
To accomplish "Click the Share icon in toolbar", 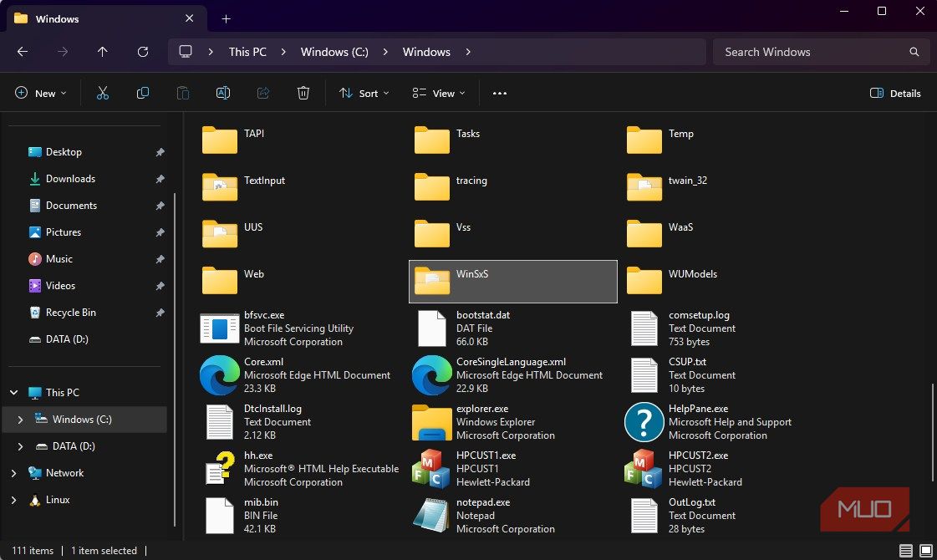I will point(263,94).
